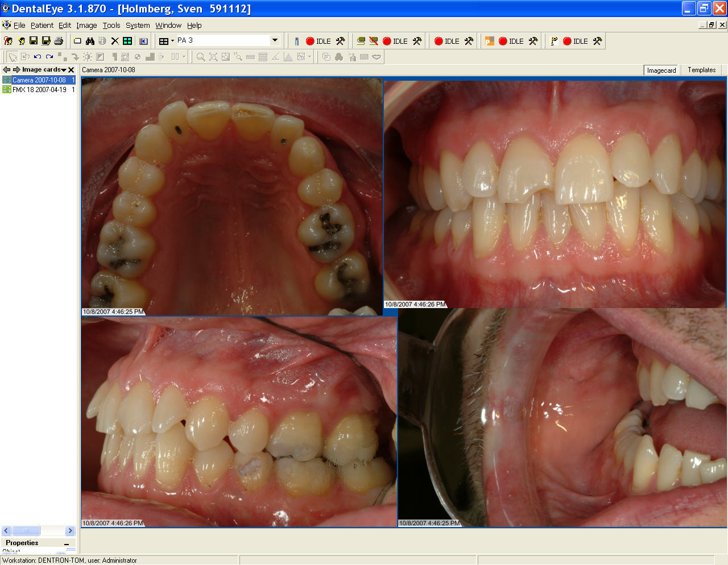728x565 pixels.
Task: Open the Edit menu
Action: coord(65,25)
